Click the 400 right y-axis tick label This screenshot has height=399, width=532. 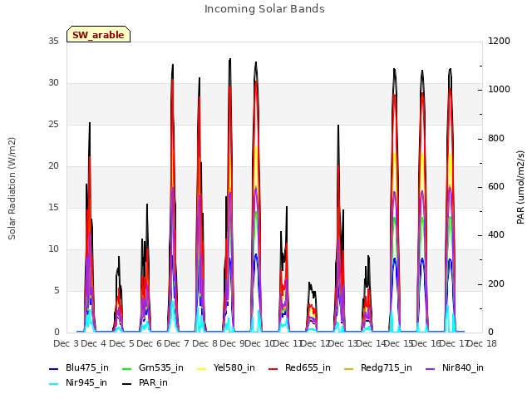coord(496,234)
